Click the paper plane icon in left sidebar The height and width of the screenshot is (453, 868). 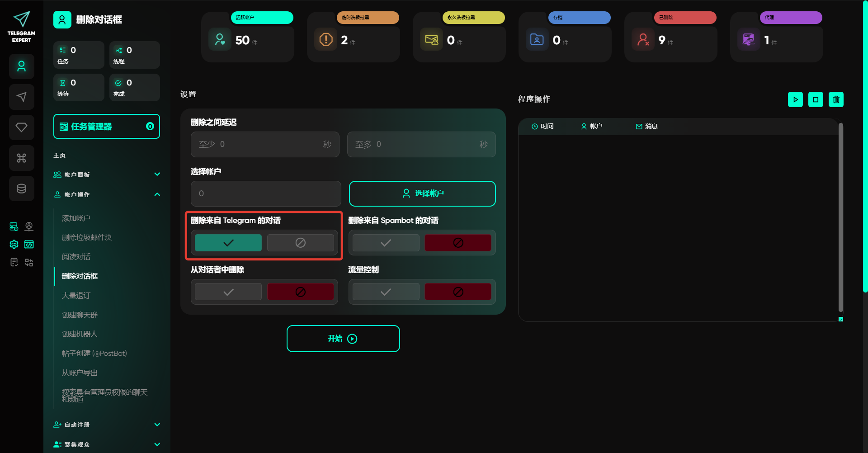21,97
